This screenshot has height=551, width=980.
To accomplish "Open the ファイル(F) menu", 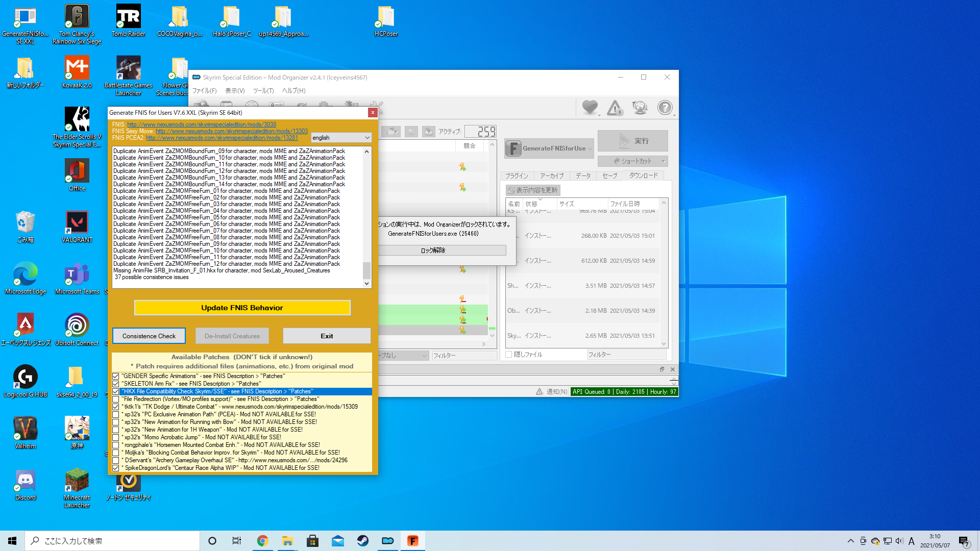I will click(x=204, y=91).
